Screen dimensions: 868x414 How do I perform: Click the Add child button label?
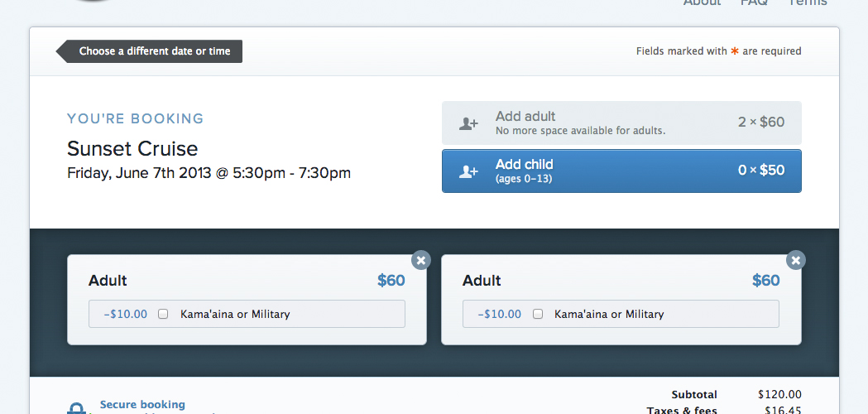(x=525, y=165)
